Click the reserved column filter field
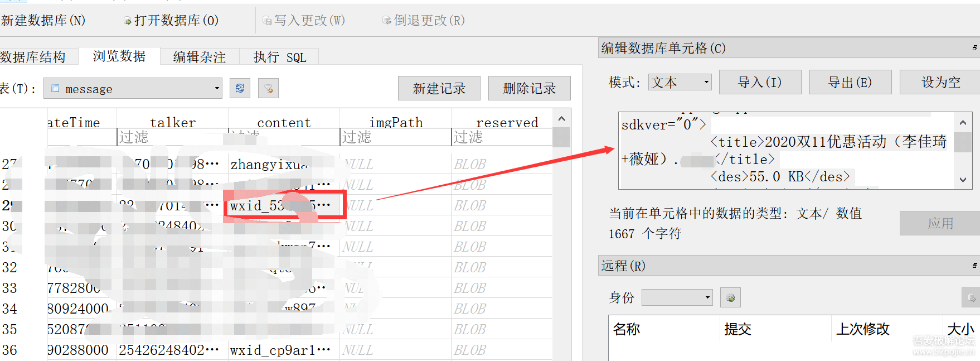Screen dimensions: 980x361 pos(502,137)
